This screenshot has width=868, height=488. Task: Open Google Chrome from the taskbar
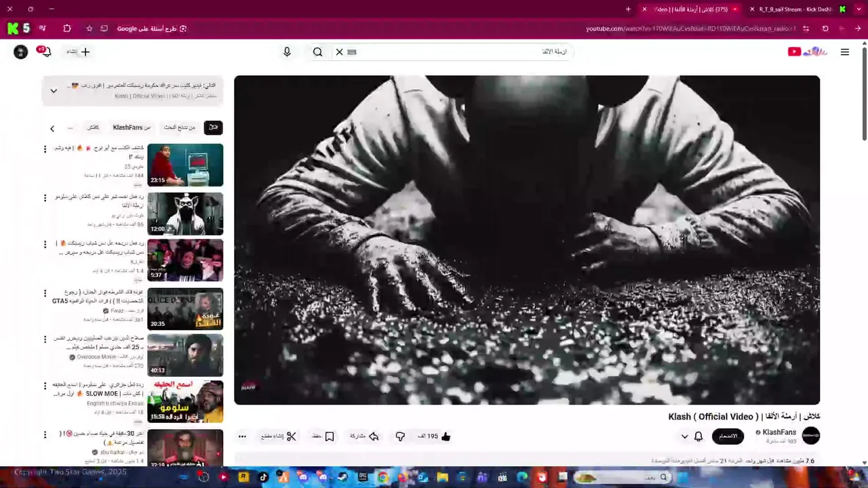(x=383, y=477)
